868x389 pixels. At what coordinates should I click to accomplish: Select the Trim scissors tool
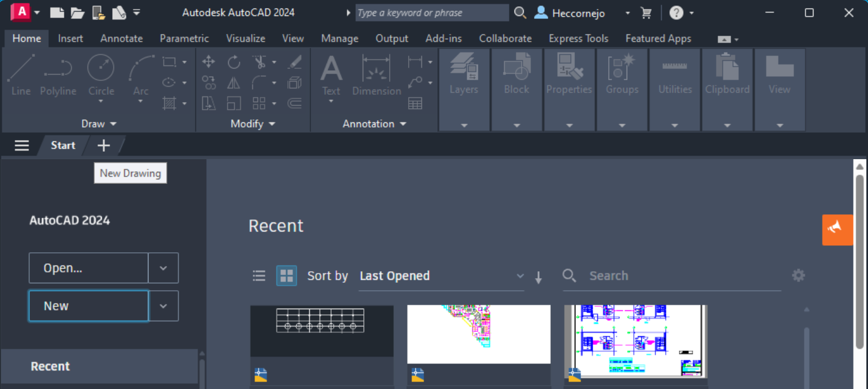(x=259, y=61)
